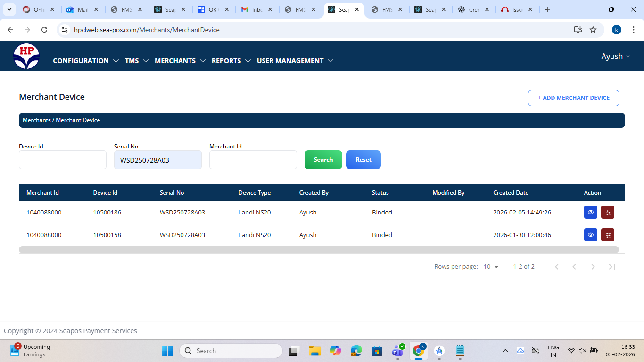Jump to last page of results
The image size is (644, 362).
tap(611, 267)
